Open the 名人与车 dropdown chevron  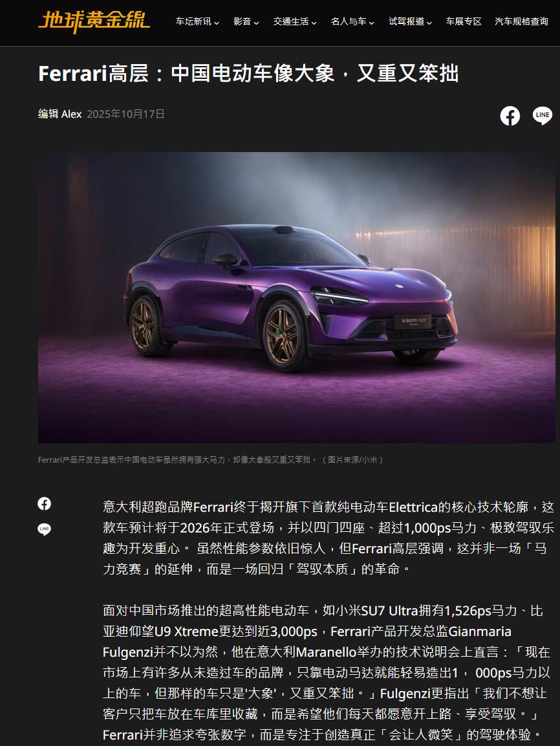click(371, 23)
